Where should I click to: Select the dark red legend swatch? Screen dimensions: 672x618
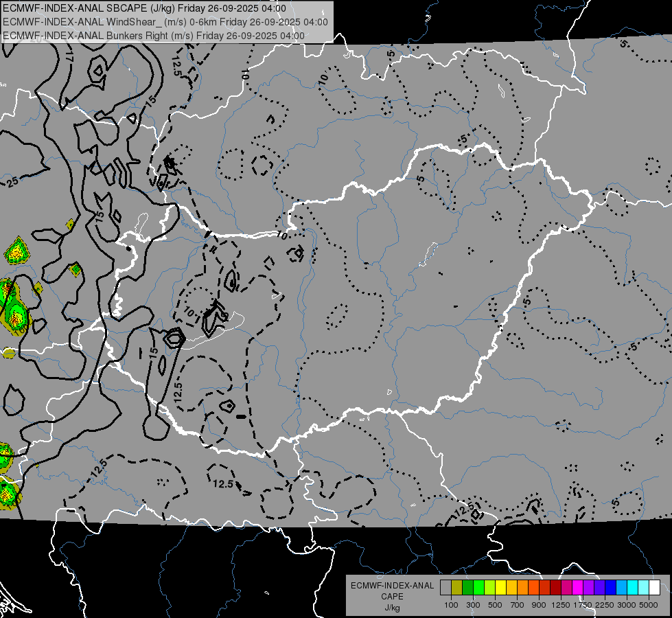[x=555, y=588]
